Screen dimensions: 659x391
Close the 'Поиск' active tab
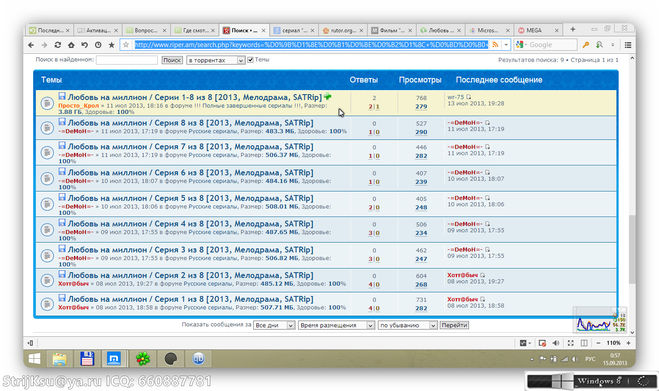[264, 30]
